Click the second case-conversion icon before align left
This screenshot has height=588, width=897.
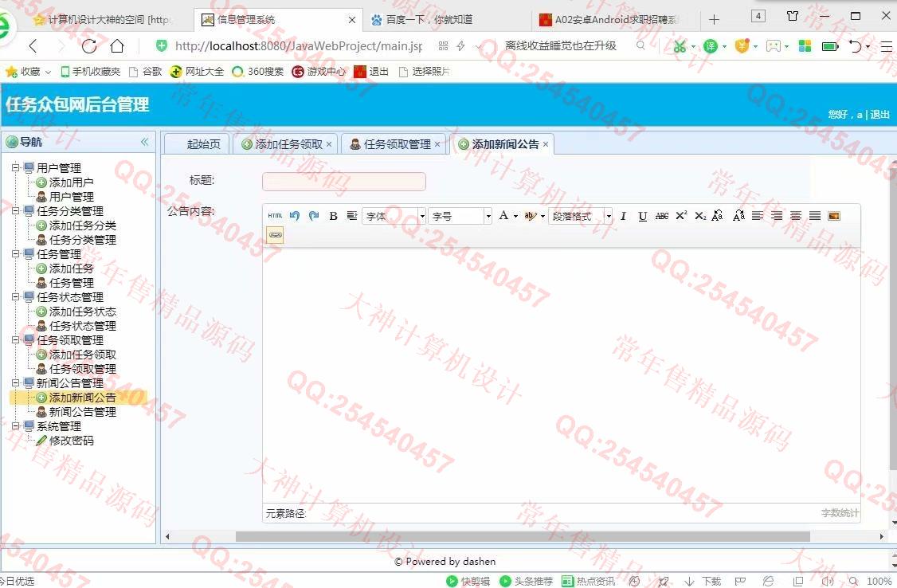click(738, 216)
